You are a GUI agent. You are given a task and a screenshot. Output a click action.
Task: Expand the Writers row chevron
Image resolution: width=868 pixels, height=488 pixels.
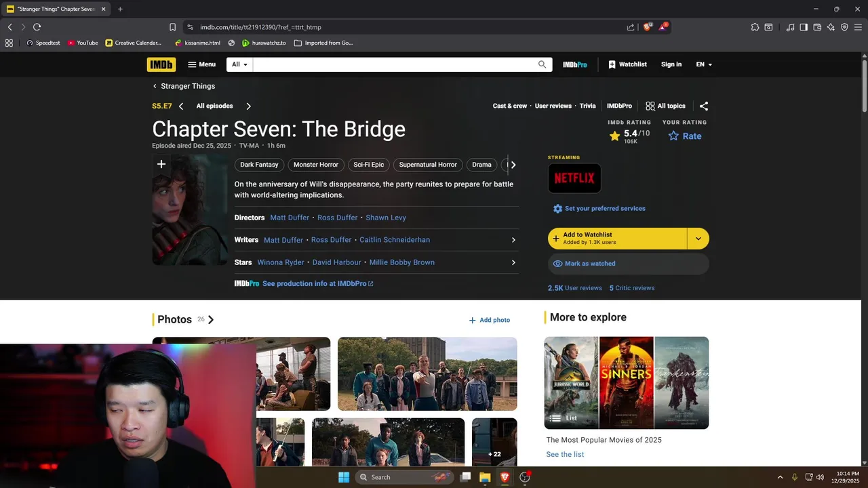pos(513,240)
